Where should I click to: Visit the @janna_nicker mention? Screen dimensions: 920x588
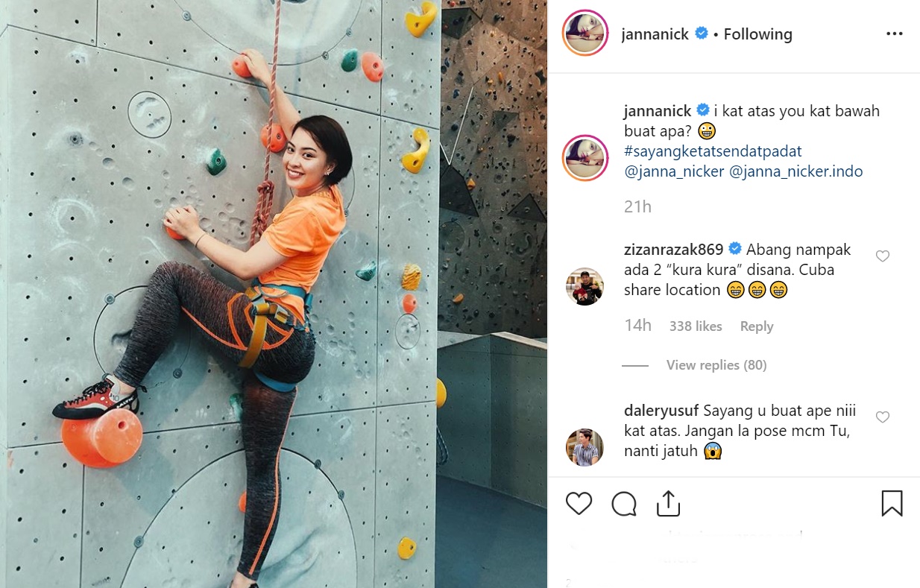673,171
